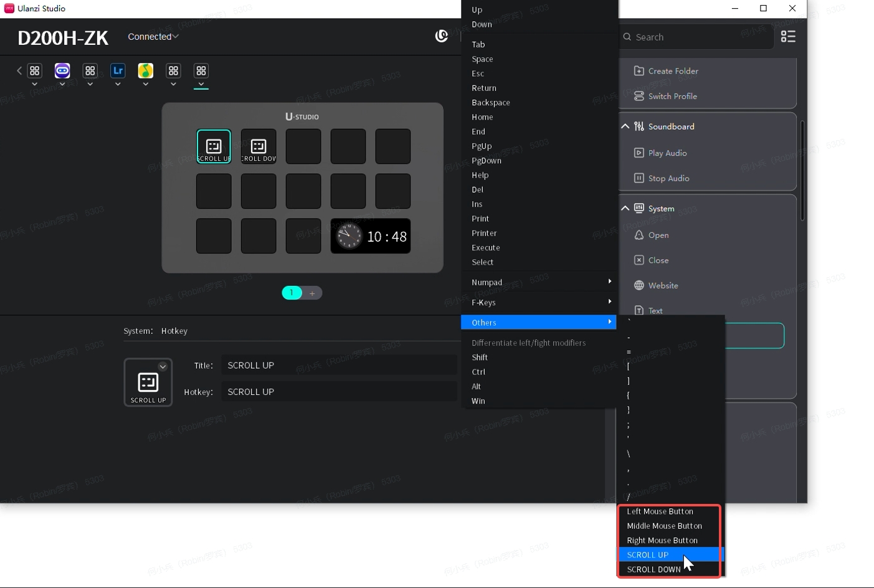Add a new page with plus button

[312, 293]
